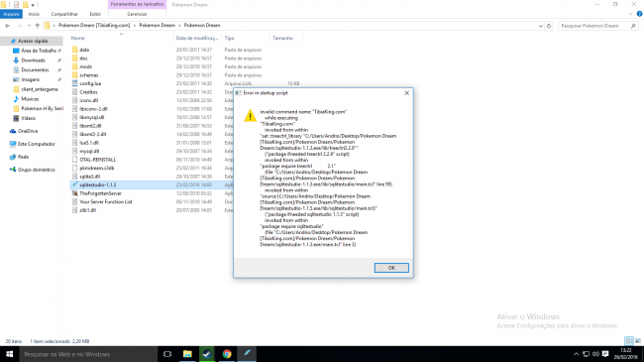Select the doc folder icon
The image size is (644, 362).
click(x=74, y=58)
